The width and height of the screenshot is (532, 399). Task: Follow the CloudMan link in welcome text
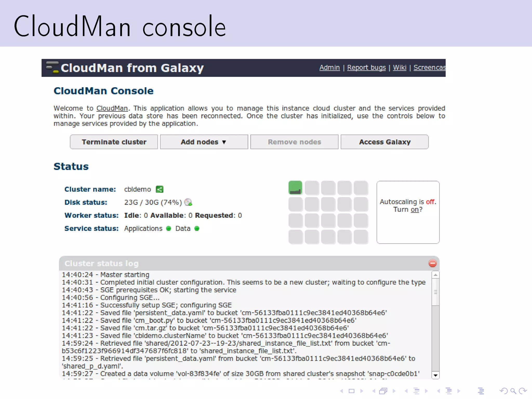(x=112, y=108)
